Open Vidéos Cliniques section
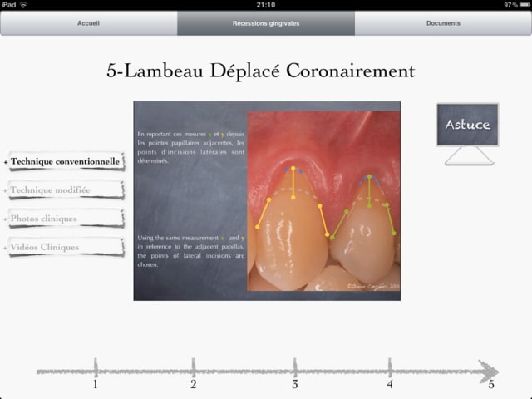This screenshot has width=532, height=399. coord(45,247)
